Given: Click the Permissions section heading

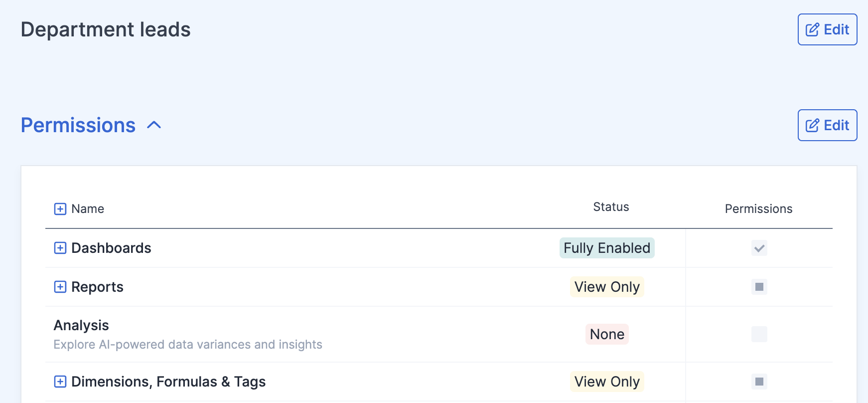Looking at the screenshot, I should tap(78, 125).
